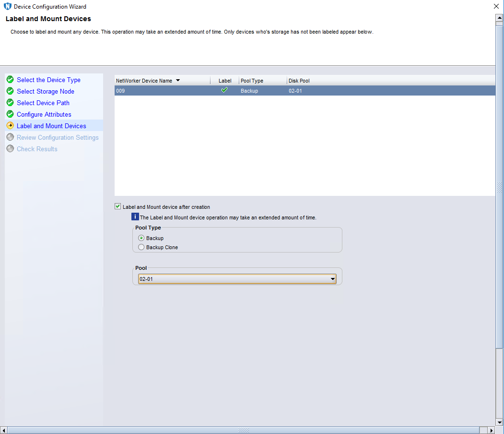Viewport: 504px width, 434px height.
Task: Click the horizontal scrollbar left arrow
Action: [4, 430]
